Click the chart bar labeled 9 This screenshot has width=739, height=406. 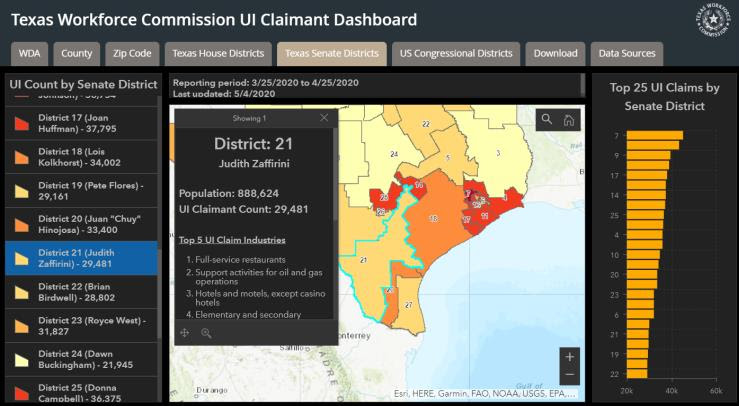click(649, 156)
